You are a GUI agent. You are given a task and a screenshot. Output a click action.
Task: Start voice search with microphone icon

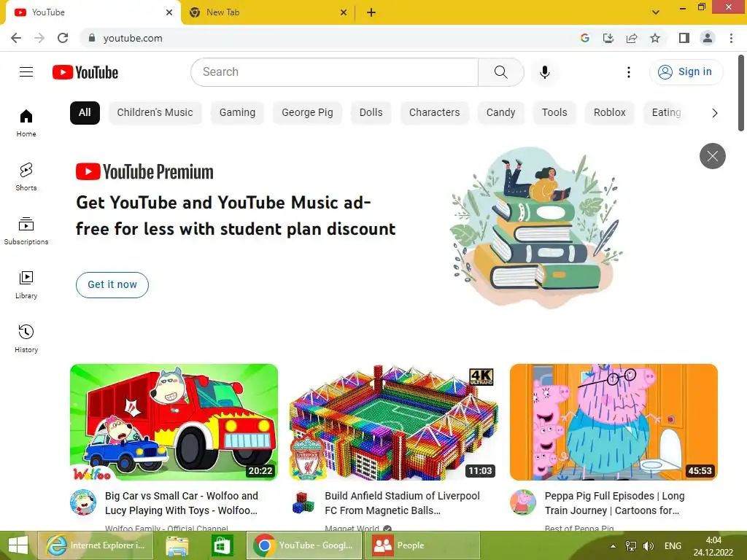click(544, 72)
